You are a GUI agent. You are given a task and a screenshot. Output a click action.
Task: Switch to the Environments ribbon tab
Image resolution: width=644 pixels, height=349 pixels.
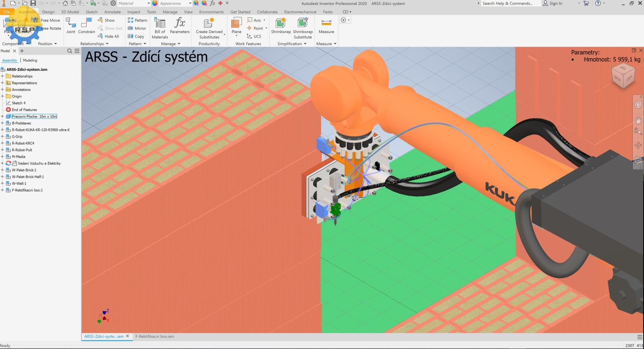point(211,12)
